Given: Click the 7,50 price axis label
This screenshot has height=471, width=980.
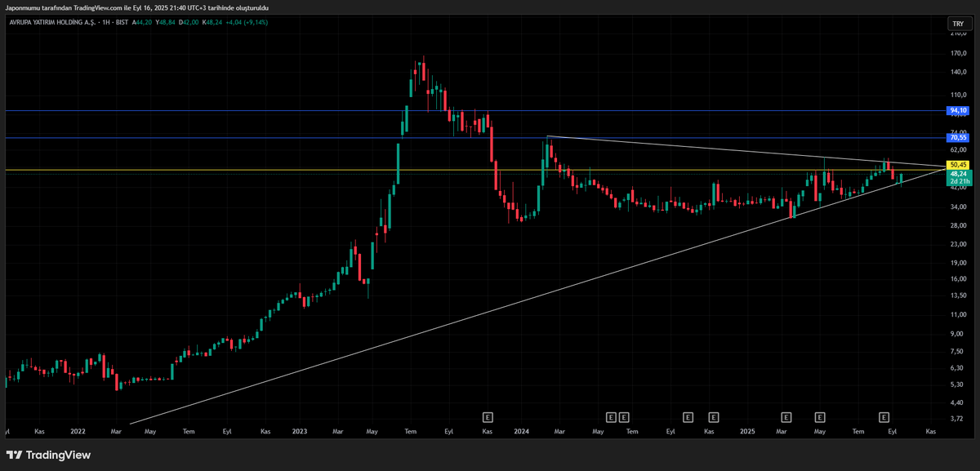Looking at the screenshot, I should tap(955, 351).
